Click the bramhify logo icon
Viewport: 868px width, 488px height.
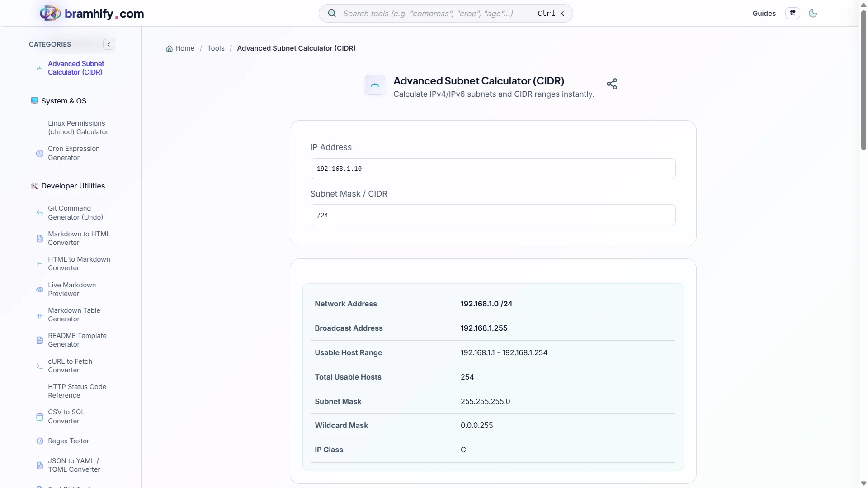(x=50, y=13)
